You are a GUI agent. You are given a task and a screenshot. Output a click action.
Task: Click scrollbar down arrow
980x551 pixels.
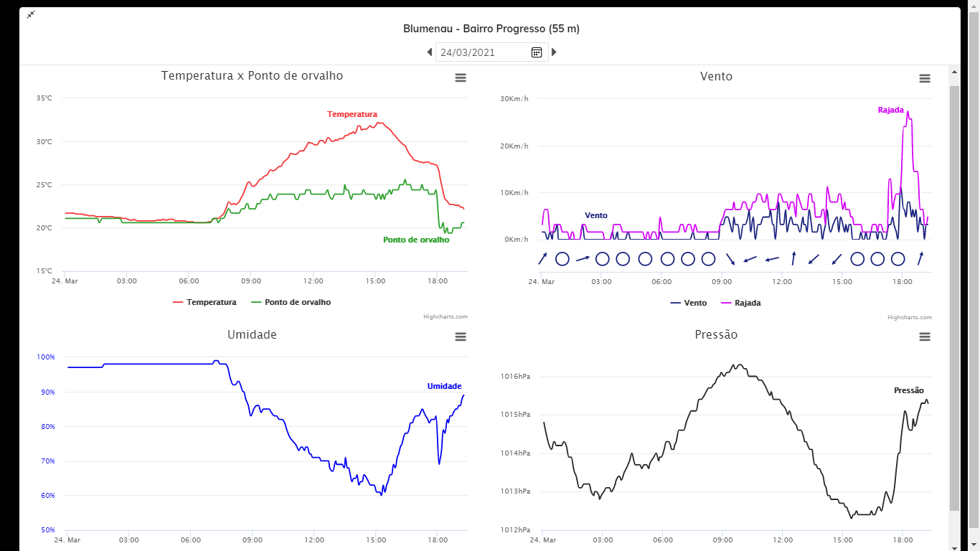[954, 547]
